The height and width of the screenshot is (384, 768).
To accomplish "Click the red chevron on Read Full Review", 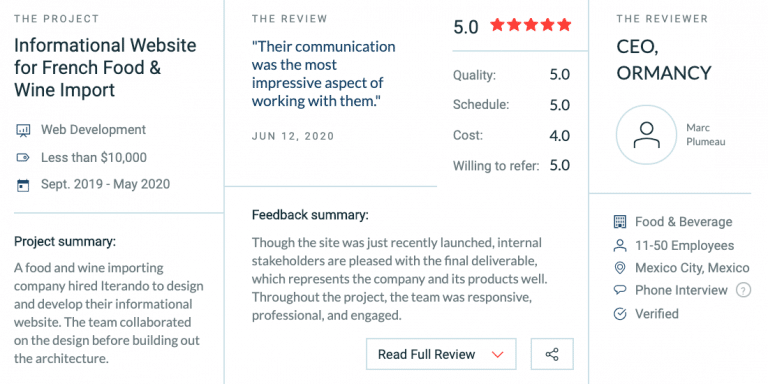I will pyautogui.click(x=498, y=355).
